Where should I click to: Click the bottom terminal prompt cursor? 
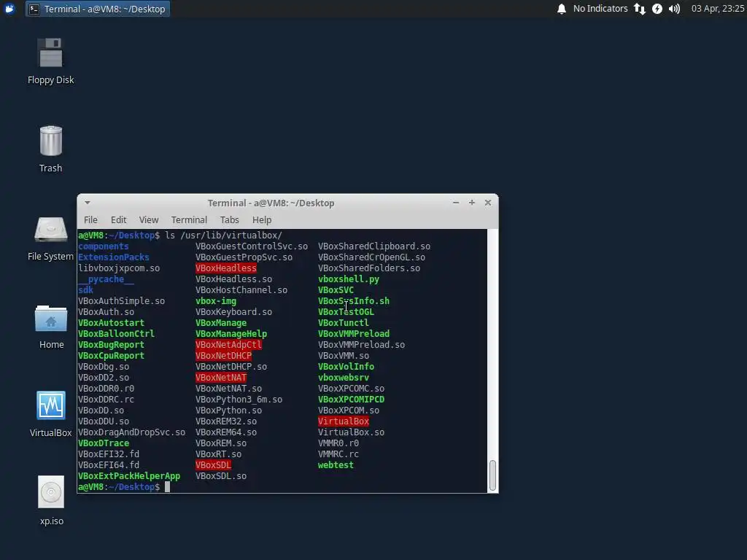pyautogui.click(x=167, y=486)
